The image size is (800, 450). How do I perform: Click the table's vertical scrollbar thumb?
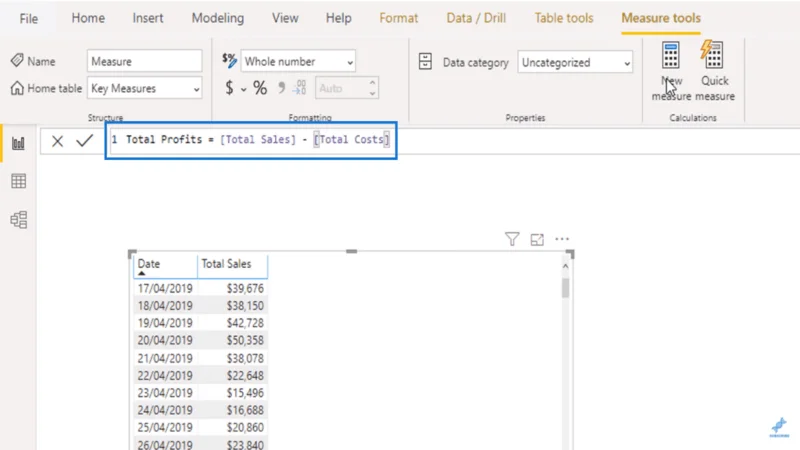(x=565, y=288)
